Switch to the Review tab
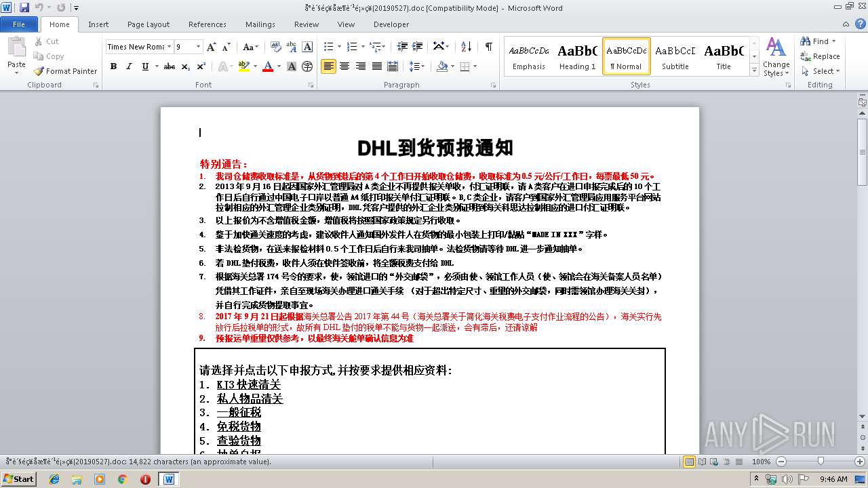Image resolution: width=868 pixels, height=488 pixels. [x=307, y=24]
